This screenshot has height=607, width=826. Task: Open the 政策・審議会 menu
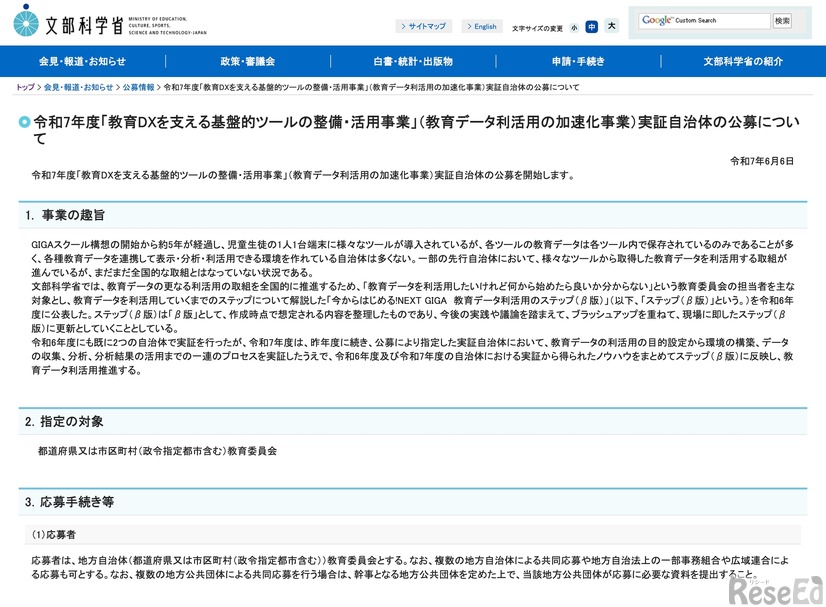click(248, 61)
